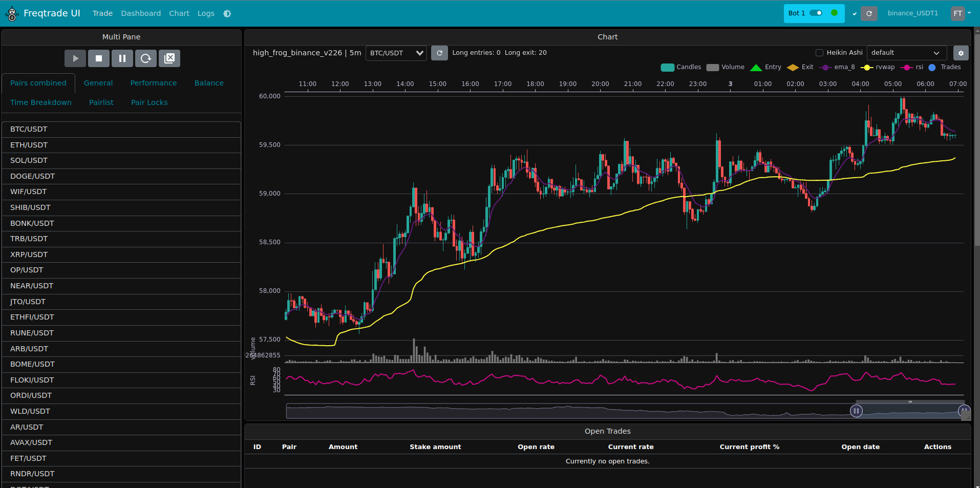This screenshot has height=488, width=980.
Task: Click the reload config icon
Action: tap(146, 58)
